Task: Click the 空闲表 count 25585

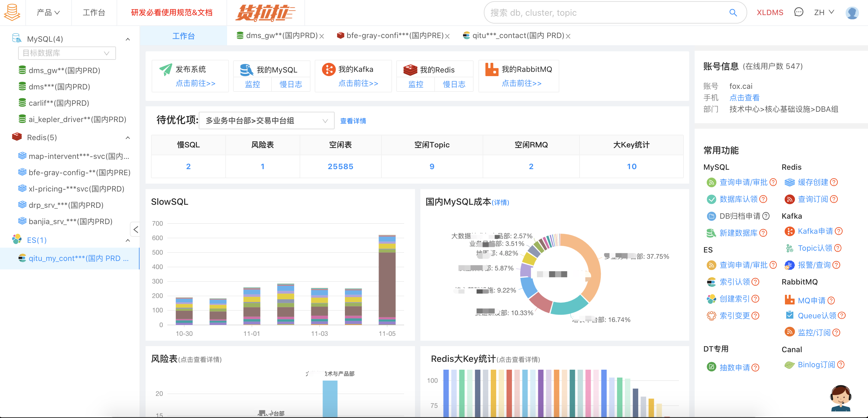Action: pos(340,166)
